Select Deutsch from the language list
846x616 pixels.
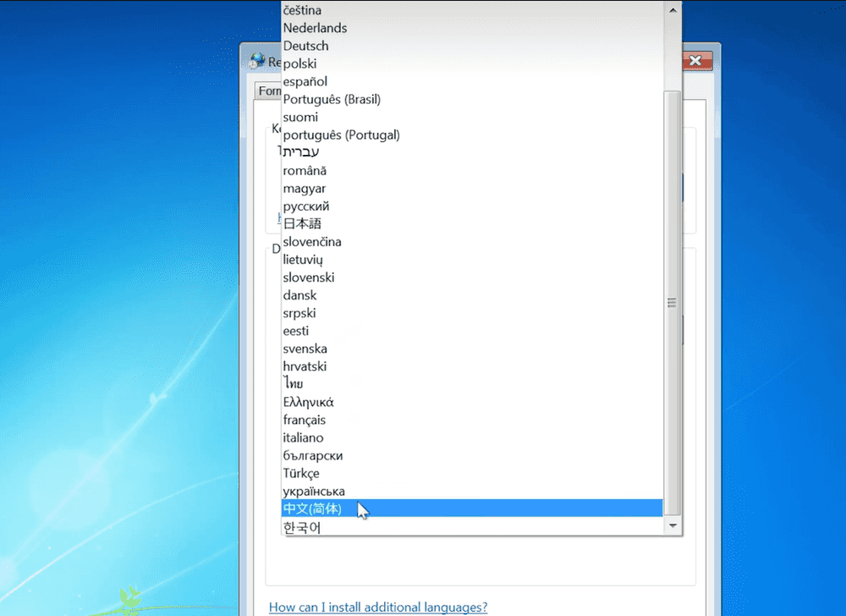point(306,46)
